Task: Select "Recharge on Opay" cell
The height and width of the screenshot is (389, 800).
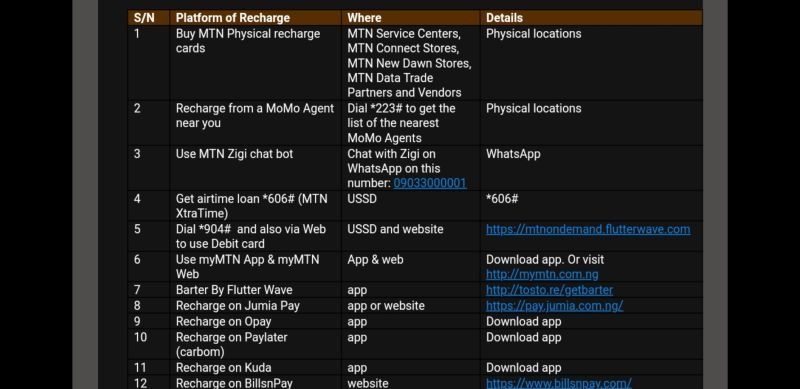Action: coord(256,322)
